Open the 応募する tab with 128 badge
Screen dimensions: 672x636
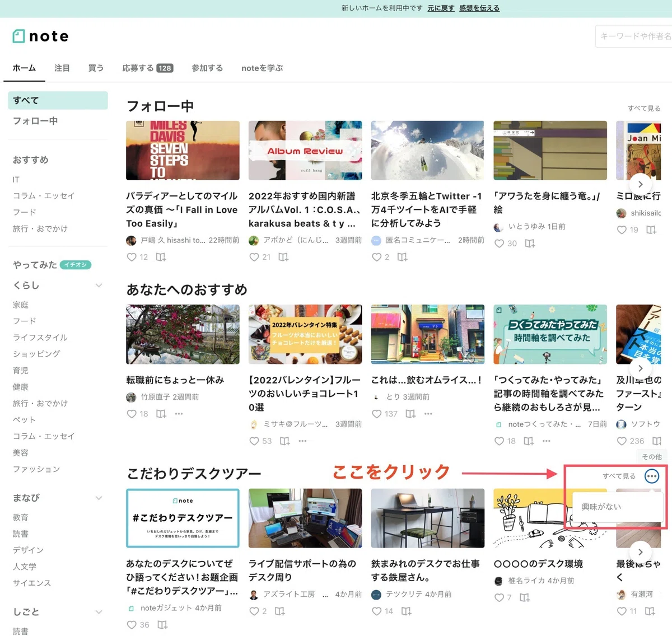[x=148, y=68]
